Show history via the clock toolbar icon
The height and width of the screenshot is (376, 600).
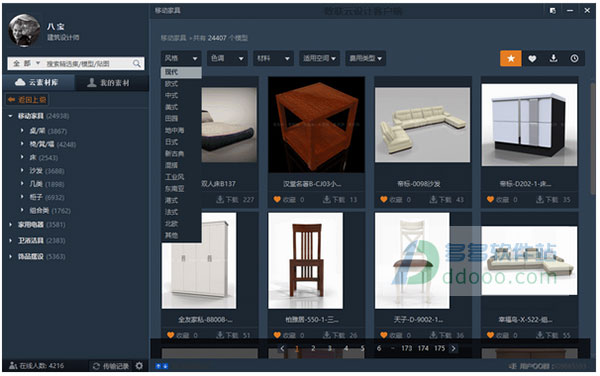coord(574,59)
